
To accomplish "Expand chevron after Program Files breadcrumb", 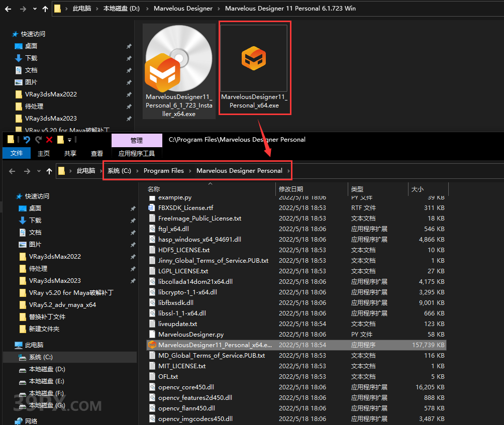I will (x=190, y=171).
